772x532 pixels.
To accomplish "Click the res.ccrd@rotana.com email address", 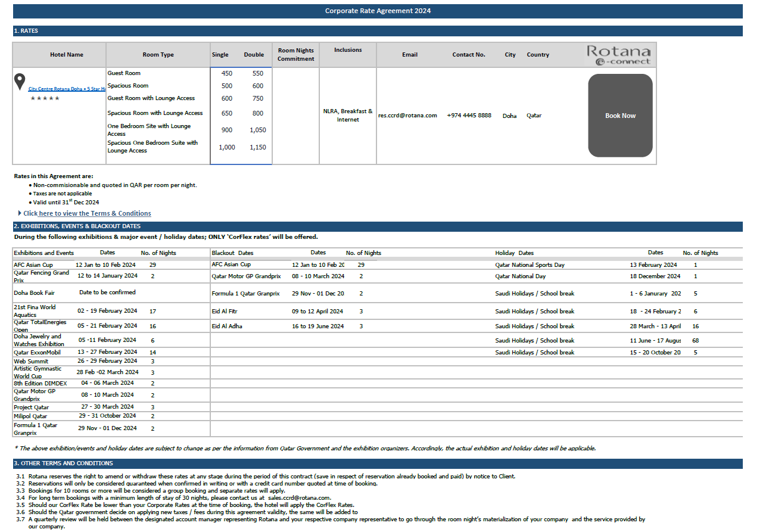I will click(x=407, y=116).
